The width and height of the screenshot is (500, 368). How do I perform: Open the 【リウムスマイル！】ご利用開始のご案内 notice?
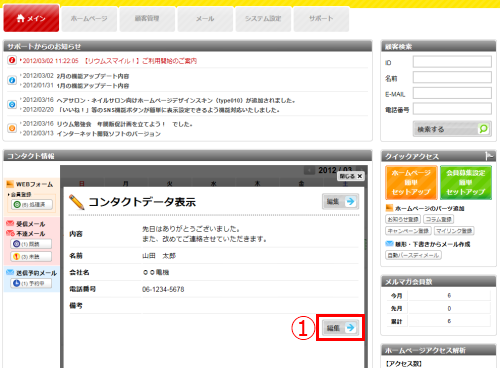[140, 61]
